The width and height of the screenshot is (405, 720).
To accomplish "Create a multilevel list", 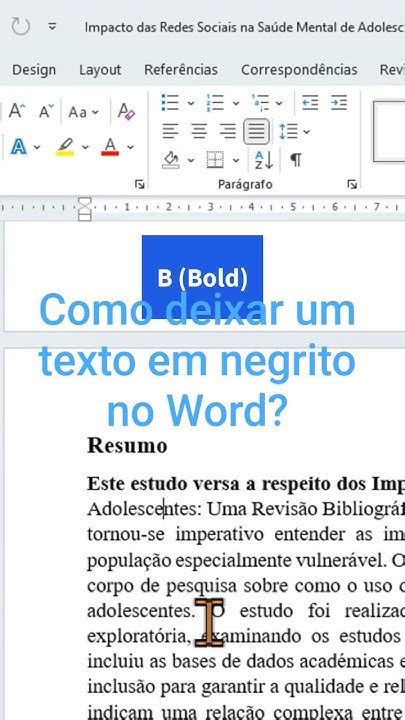I will tap(260, 103).
